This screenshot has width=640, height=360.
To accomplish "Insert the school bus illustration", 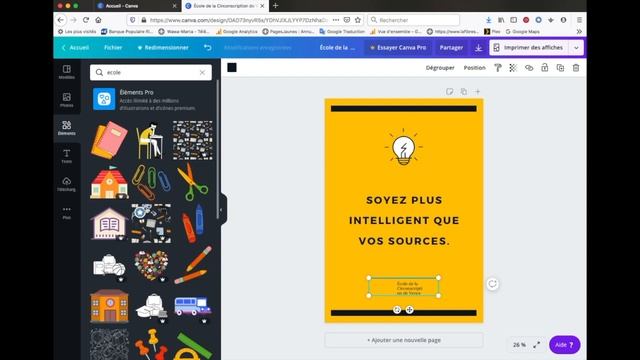I will pos(192,306).
